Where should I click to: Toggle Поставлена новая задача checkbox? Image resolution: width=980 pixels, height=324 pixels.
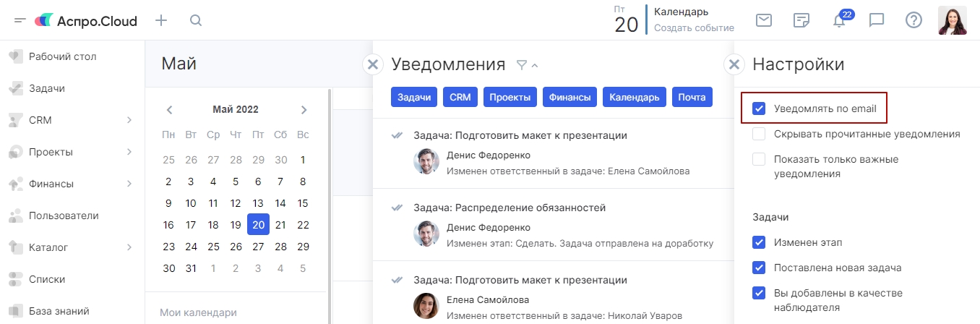point(759,268)
